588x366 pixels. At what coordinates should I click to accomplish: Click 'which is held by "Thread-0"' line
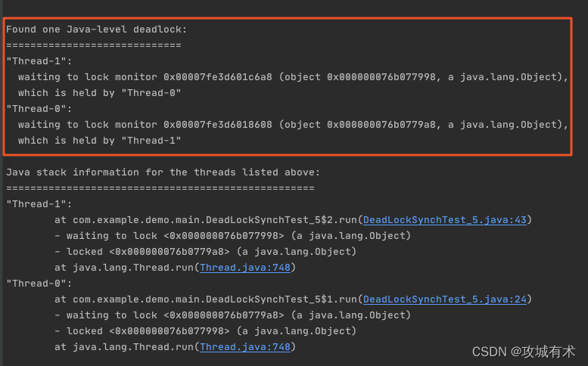(100, 93)
